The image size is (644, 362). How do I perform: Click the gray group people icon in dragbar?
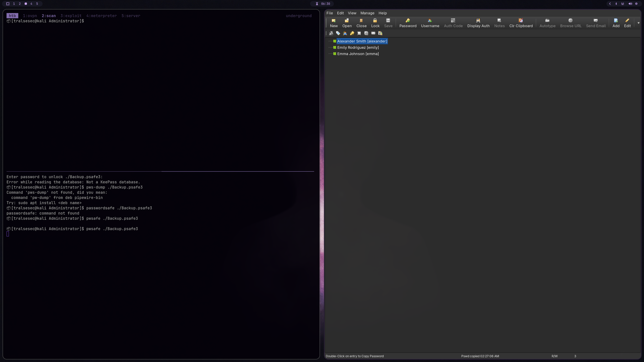coord(331,33)
